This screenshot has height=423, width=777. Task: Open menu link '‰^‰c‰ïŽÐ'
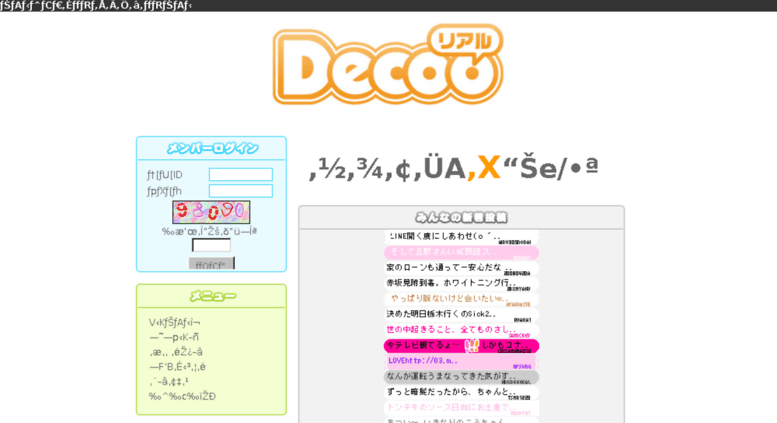(182, 396)
